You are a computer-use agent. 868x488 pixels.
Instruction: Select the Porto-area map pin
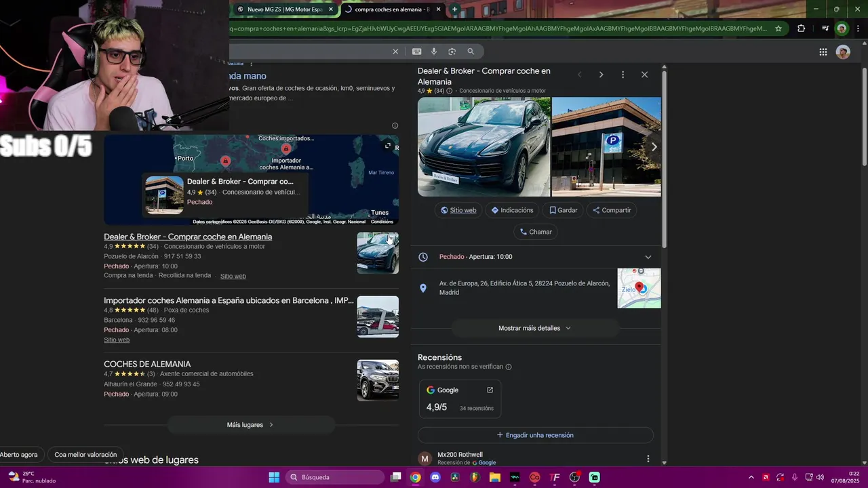point(225,161)
